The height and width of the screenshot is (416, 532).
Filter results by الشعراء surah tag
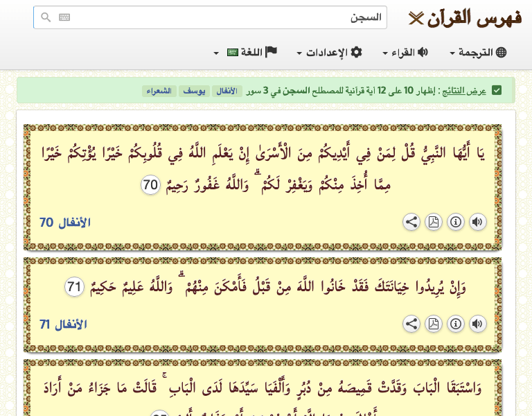(159, 91)
